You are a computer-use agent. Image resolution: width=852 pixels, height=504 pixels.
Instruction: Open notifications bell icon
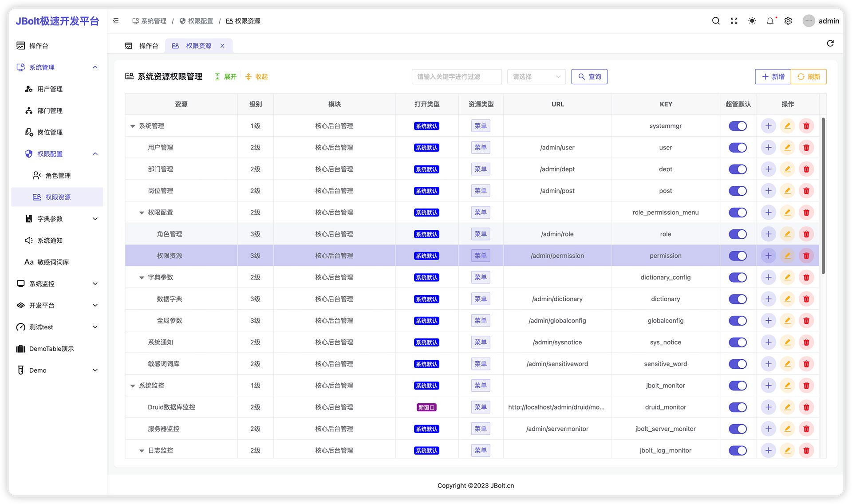click(x=770, y=21)
